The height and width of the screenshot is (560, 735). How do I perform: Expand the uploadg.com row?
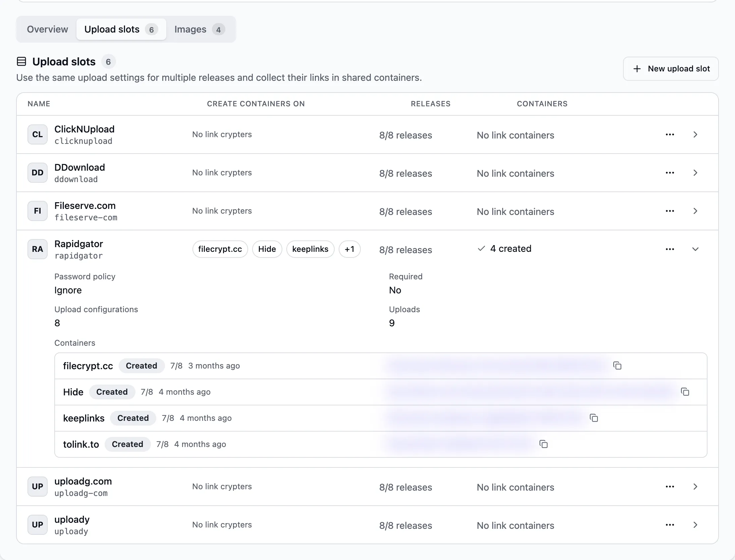695,487
